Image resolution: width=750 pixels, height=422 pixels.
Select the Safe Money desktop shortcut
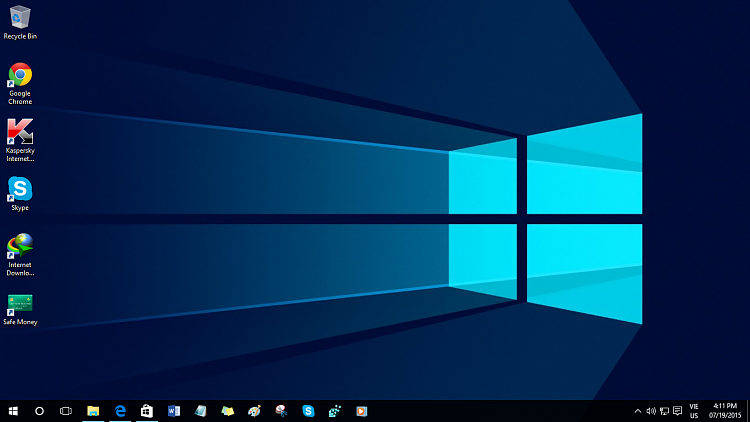pos(20,310)
